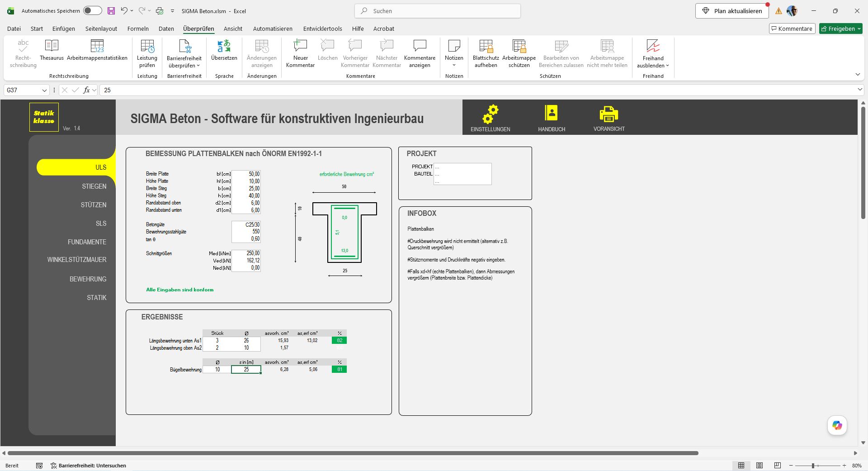Click the macro recording status icon
The height and width of the screenshot is (471, 868).
(39, 466)
